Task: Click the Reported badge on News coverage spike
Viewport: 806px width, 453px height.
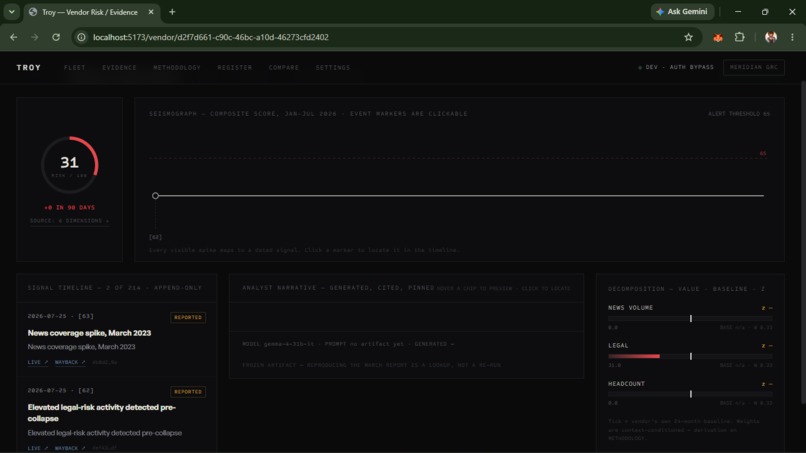Action: (x=188, y=317)
